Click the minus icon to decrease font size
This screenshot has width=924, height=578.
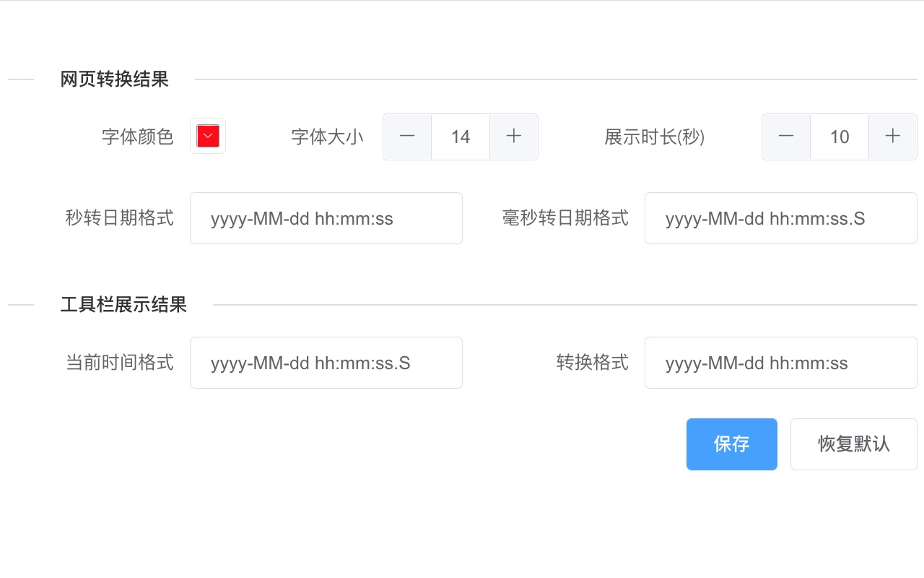pos(406,137)
